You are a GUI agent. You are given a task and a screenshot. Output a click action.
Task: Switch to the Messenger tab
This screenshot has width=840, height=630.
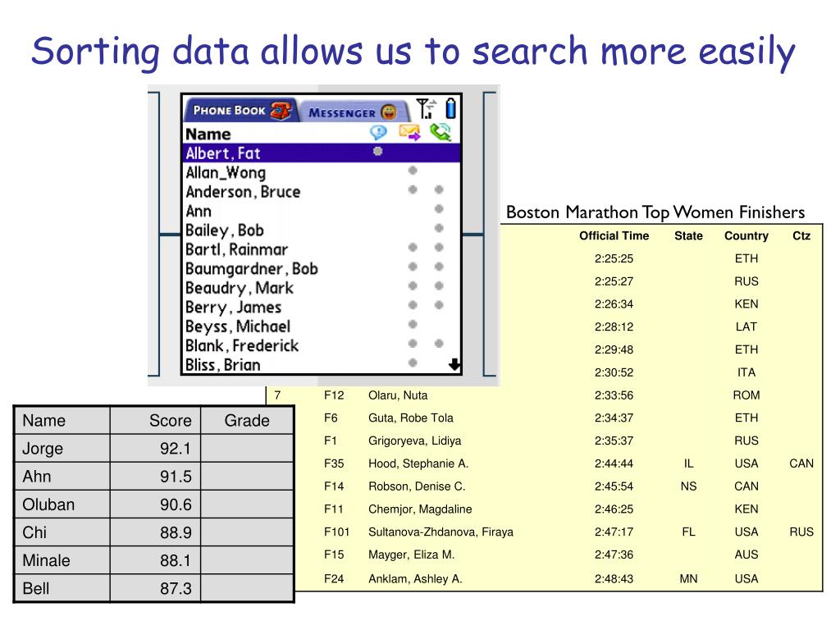354,112
